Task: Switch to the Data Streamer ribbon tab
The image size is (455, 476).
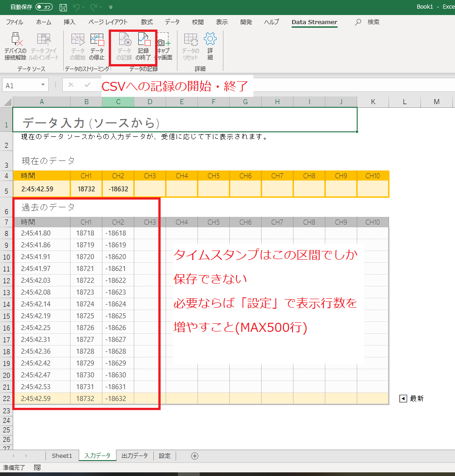Action: (314, 22)
